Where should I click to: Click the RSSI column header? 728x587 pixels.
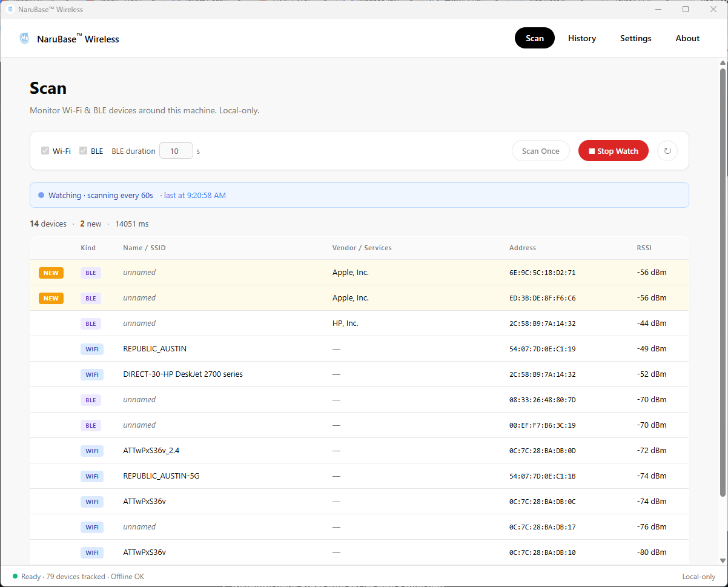[644, 248]
